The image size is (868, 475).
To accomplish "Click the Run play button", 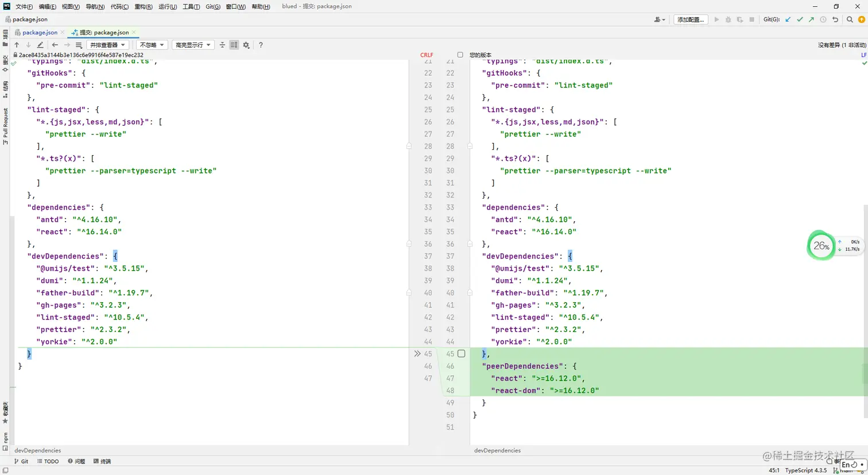I will tap(716, 20).
